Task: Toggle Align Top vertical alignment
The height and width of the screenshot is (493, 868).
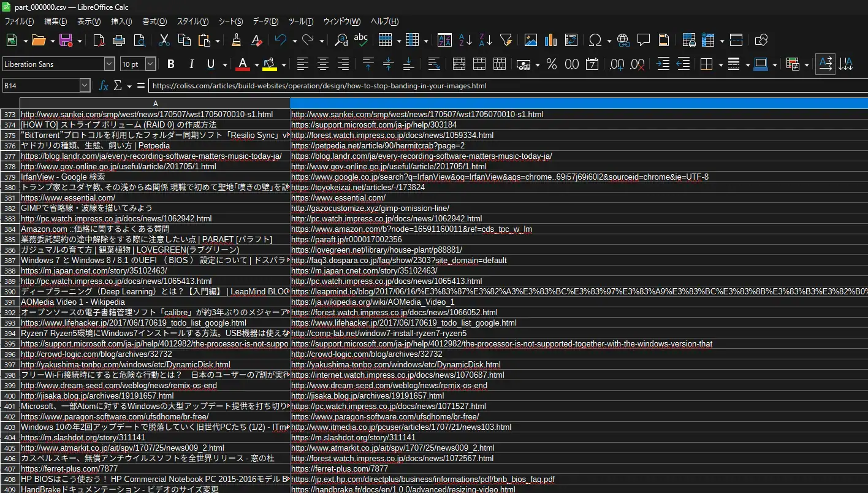Action: [368, 64]
